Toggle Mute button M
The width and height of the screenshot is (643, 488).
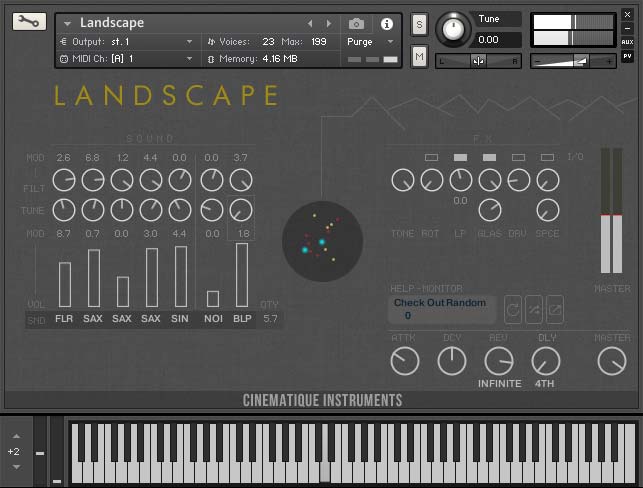419,56
